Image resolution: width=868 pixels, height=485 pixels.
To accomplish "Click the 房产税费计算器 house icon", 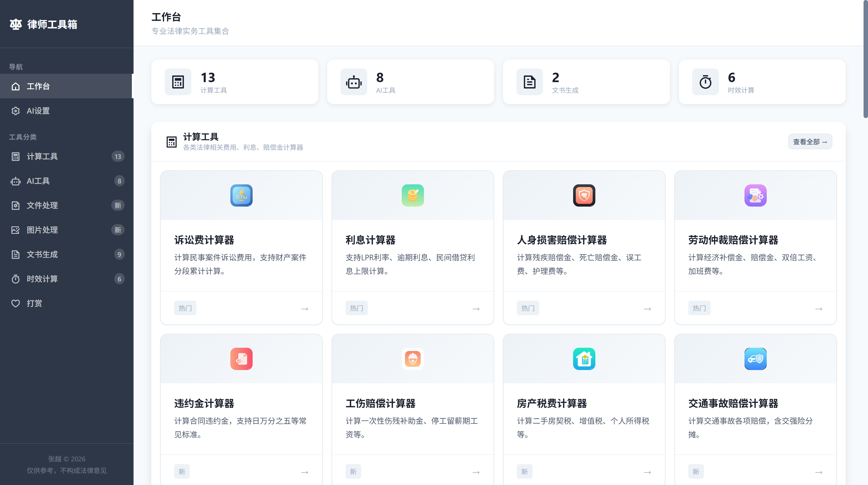I will pyautogui.click(x=584, y=359).
